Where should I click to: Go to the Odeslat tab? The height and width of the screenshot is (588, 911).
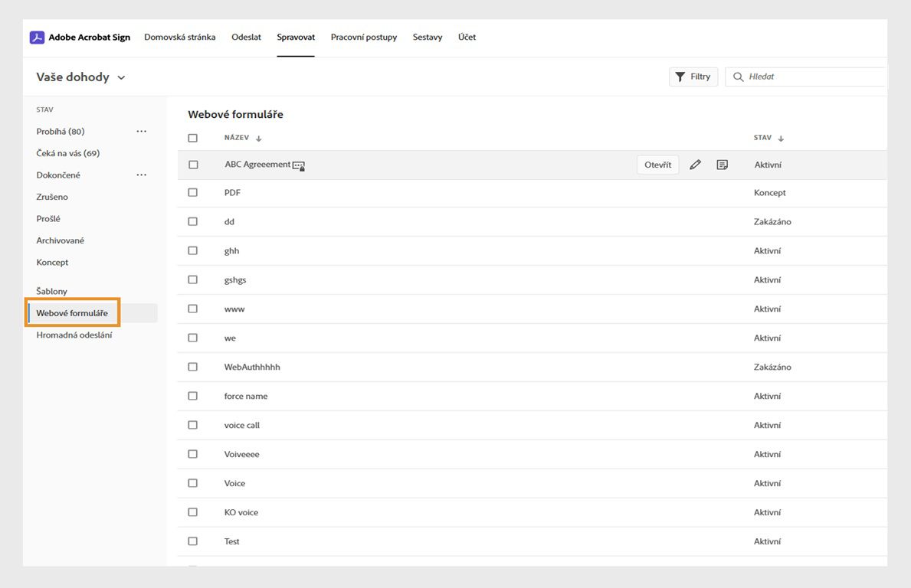246,37
